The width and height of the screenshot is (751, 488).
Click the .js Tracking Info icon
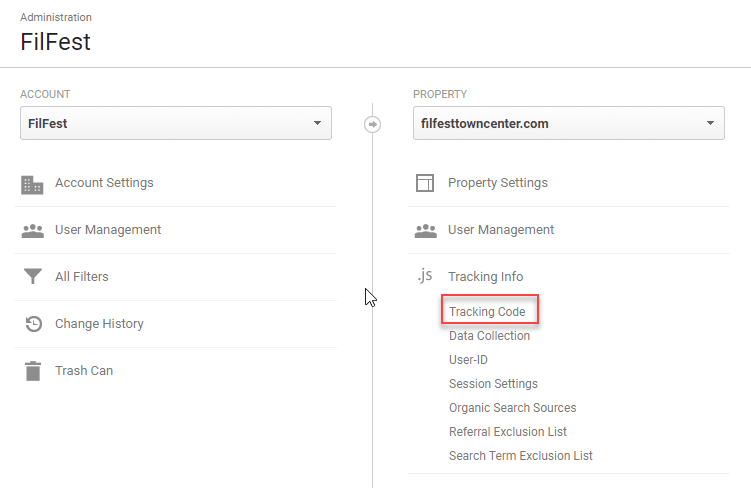click(425, 277)
